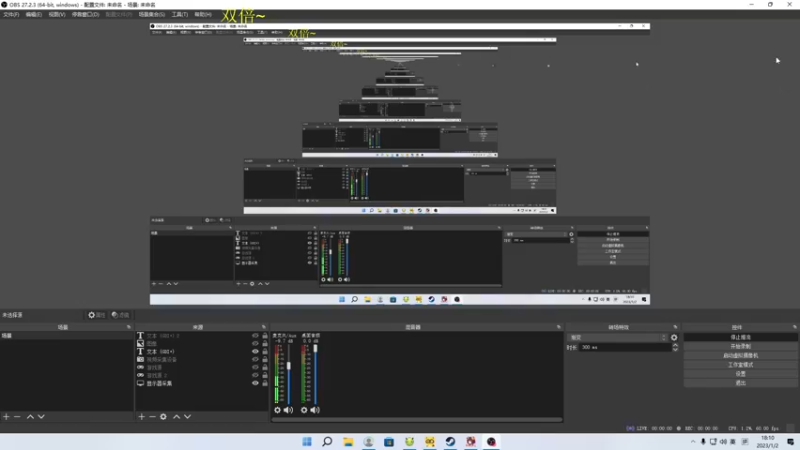Increase transition duration with up arrow
Viewport: 800px width, 450px height.
click(675, 345)
